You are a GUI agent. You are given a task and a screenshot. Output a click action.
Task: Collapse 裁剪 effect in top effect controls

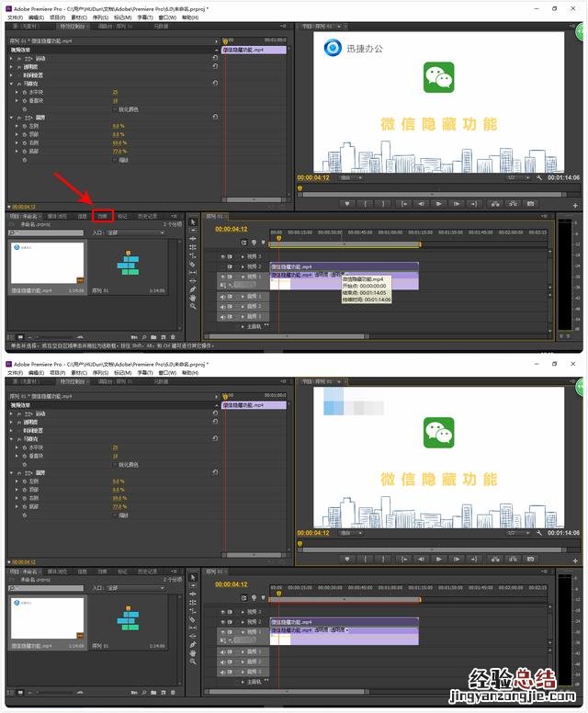click(11, 118)
